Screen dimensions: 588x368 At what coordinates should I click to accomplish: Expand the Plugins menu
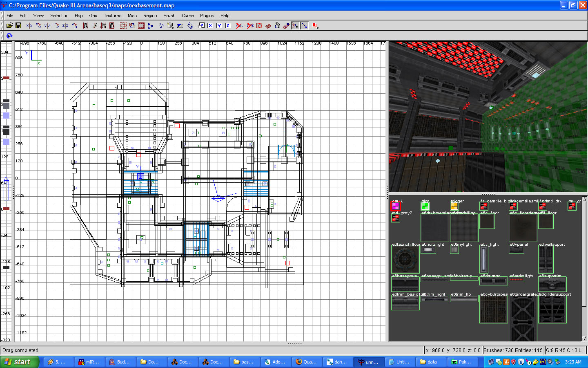207,16
